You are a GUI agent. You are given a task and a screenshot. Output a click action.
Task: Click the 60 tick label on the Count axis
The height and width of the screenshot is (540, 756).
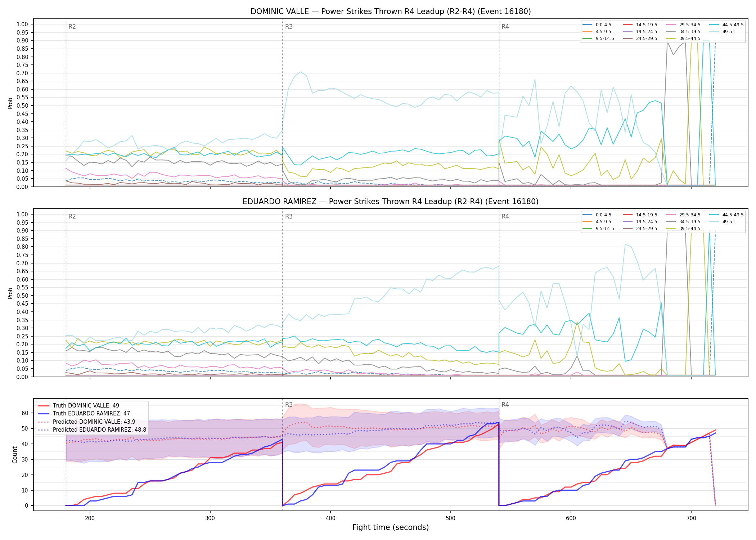click(x=25, y=413)
